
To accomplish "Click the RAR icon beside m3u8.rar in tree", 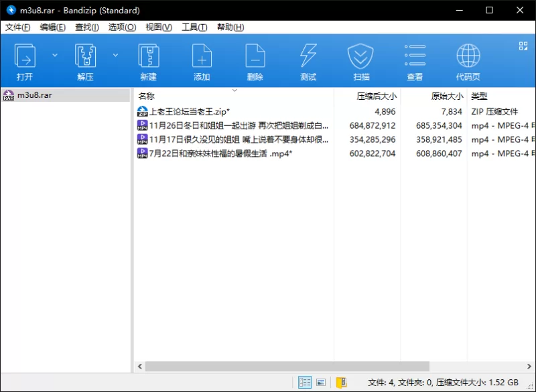I will (9, 95).
